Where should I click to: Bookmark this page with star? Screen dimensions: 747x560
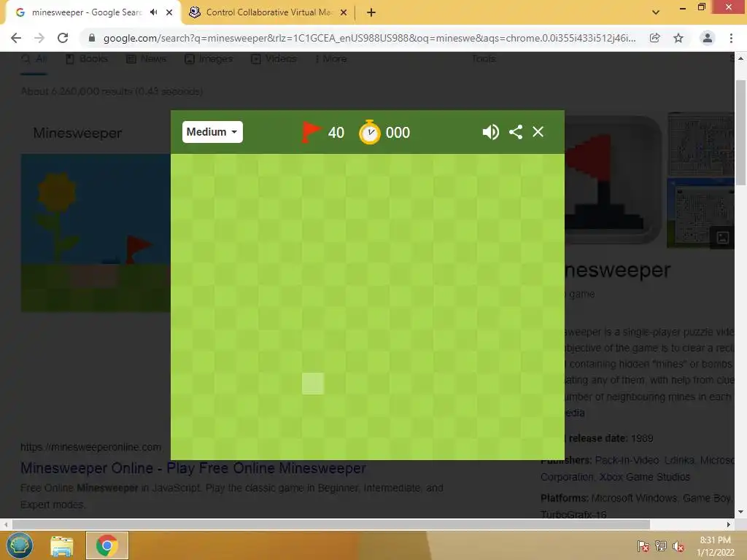point(678,38)
